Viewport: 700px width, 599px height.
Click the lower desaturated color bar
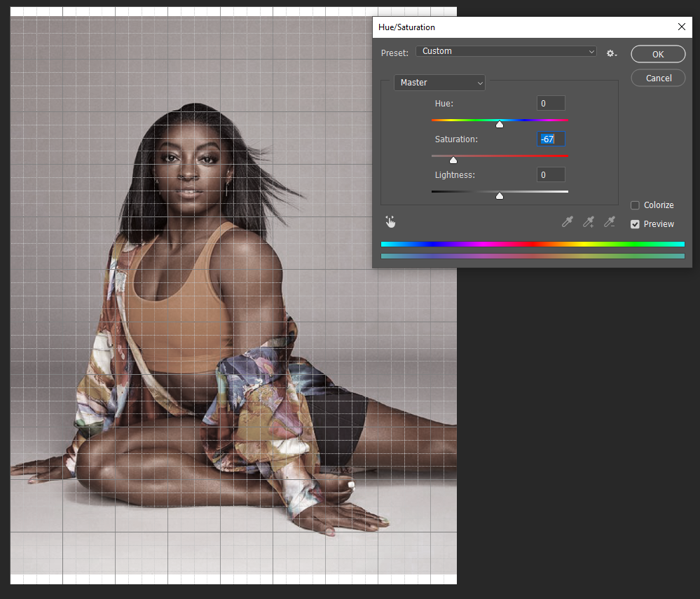tap(533, 256)
